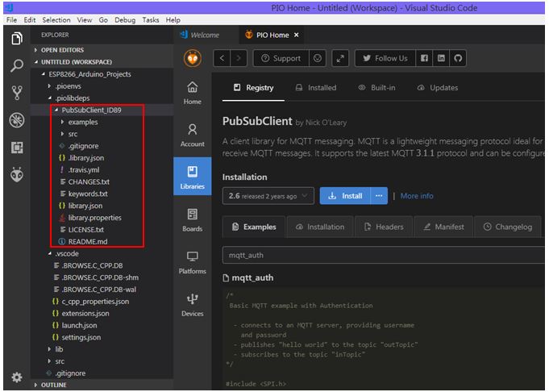This screenshot has width=549, height=392.
Task: Open the Explorer activity bar icon
Action: pyautogui.click(x=17, y=38)
